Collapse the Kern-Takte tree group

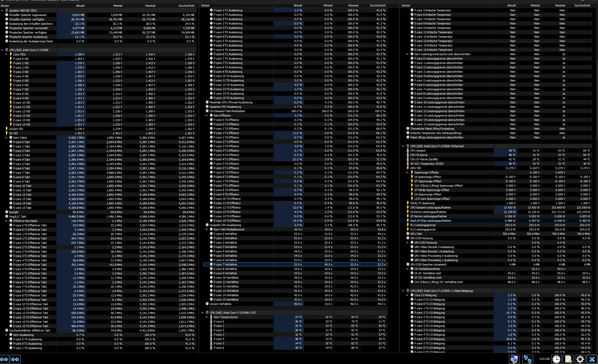(x=6, y=138)
